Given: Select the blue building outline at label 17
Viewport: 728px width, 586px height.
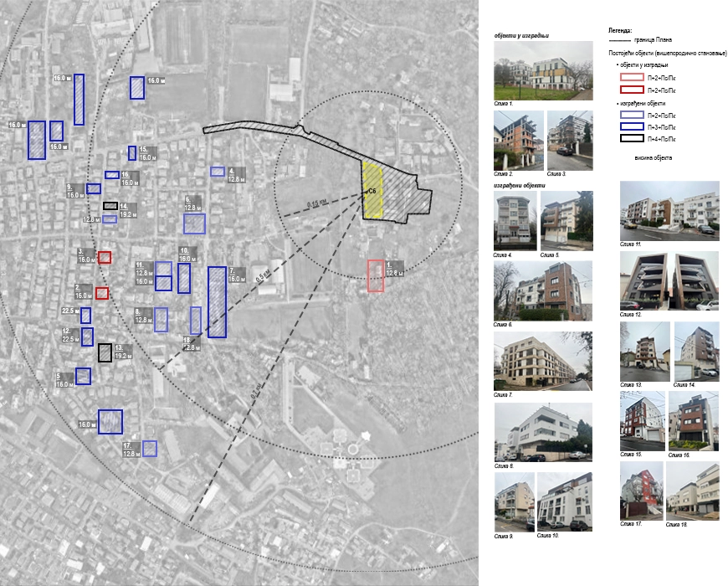Looking at the screenshot, I should point(150,449).
